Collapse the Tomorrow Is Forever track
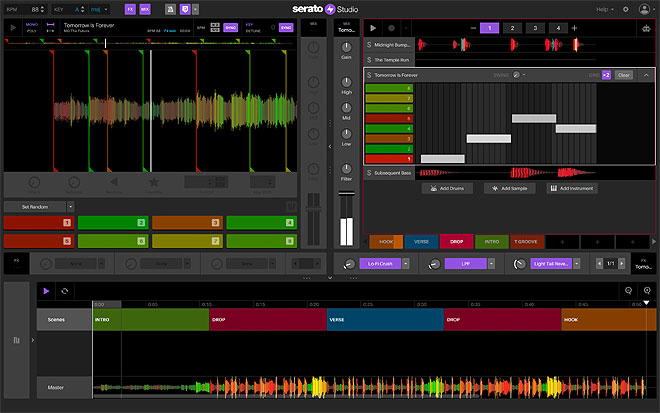 tap(646, 75)
